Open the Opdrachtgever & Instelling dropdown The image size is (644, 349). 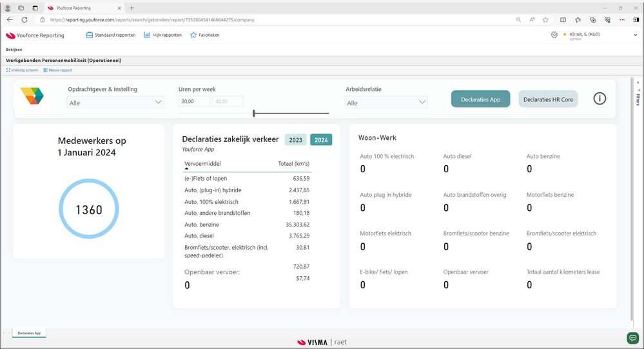click(115, 103)
